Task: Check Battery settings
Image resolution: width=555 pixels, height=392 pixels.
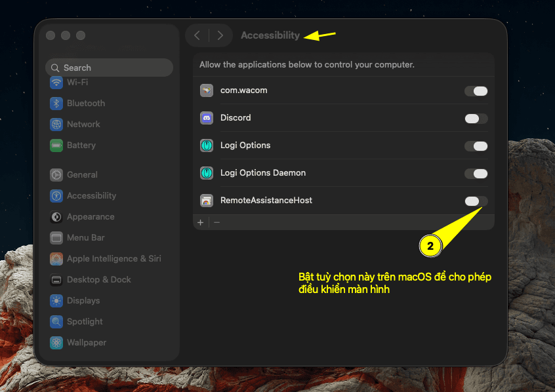Action: [81, 145]
